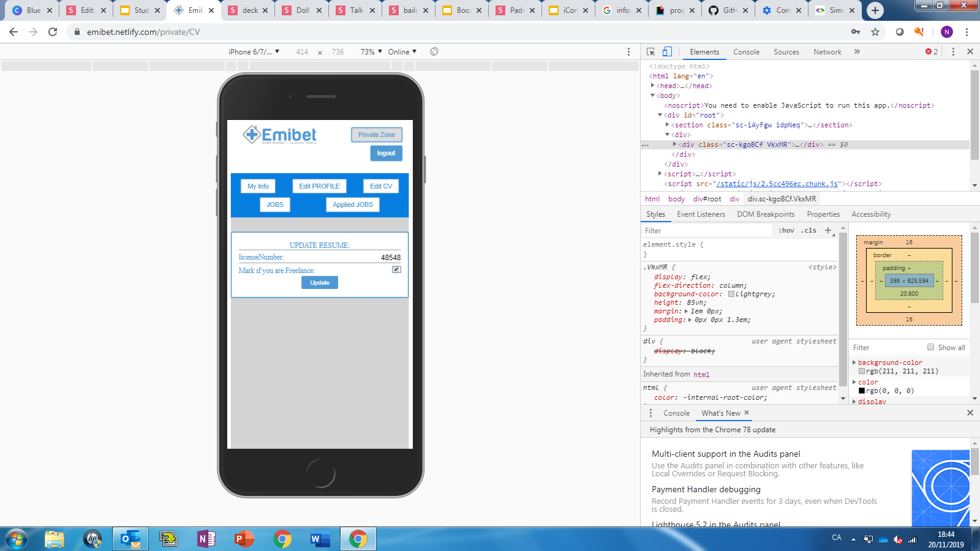Click the device width field showing 414
This screenshot has width=980, height=551.
coord(302,52)
